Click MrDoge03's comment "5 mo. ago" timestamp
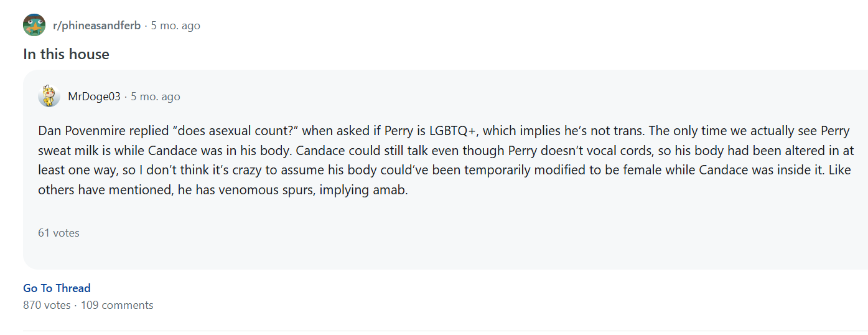 (155, 97)
